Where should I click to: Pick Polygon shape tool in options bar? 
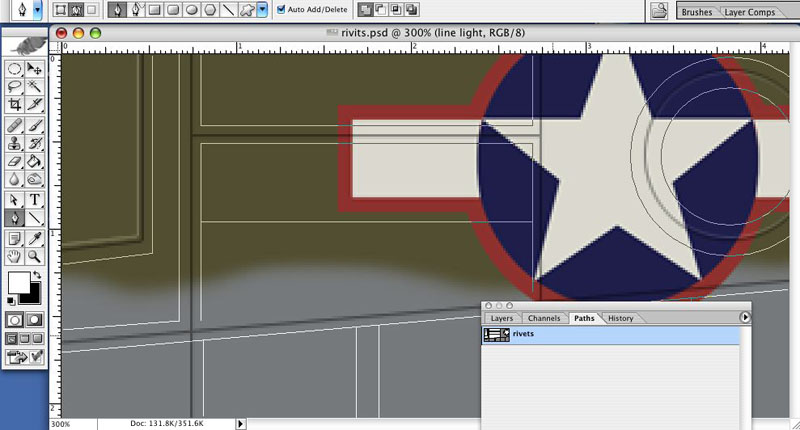(210, 9)
